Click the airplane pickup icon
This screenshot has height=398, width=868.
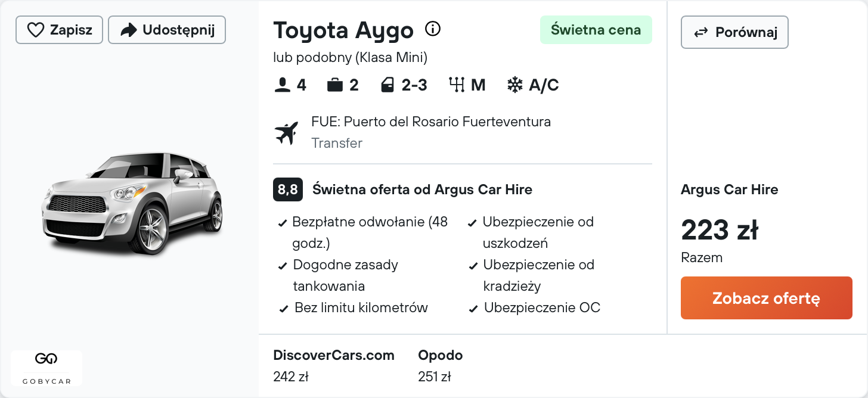click(x=286, y=132)
